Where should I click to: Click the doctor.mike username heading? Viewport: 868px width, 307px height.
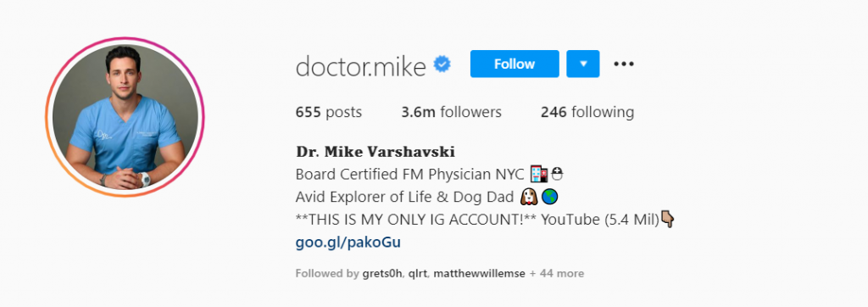pyautogui.click(x=361, y=66)
